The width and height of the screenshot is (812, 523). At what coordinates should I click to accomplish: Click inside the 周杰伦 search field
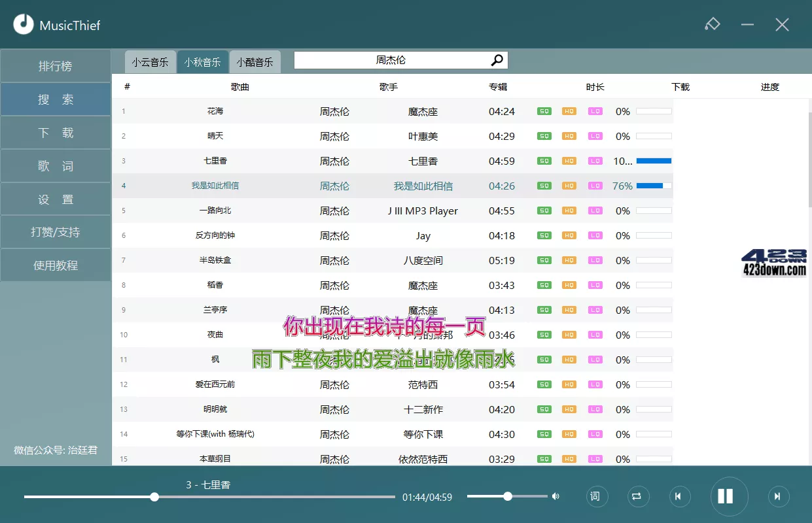click(x=393, y=59)
